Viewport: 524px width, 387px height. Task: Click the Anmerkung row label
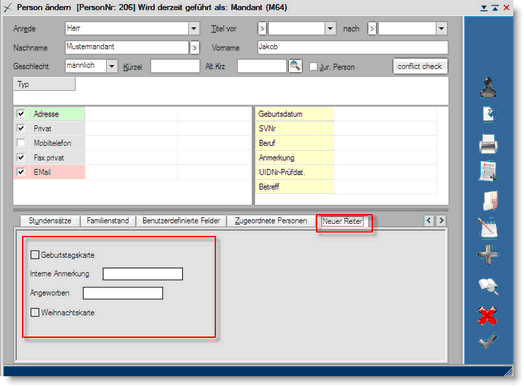(x=295, y=158)
